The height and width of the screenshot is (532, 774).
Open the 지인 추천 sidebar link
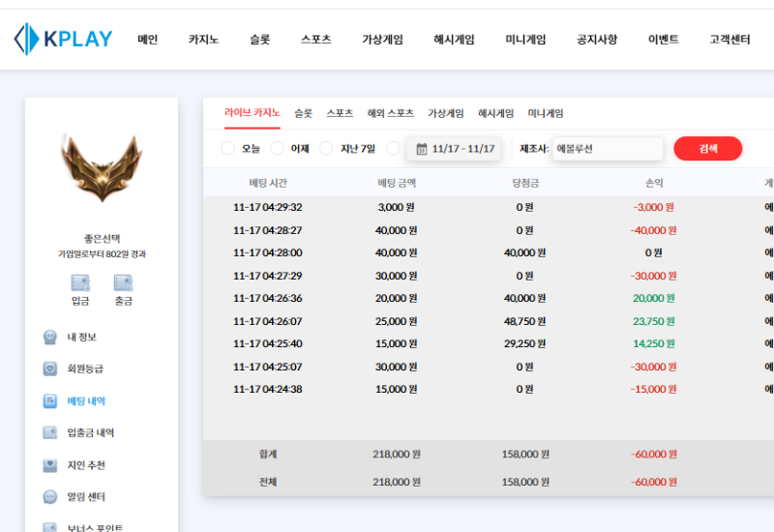86,465
